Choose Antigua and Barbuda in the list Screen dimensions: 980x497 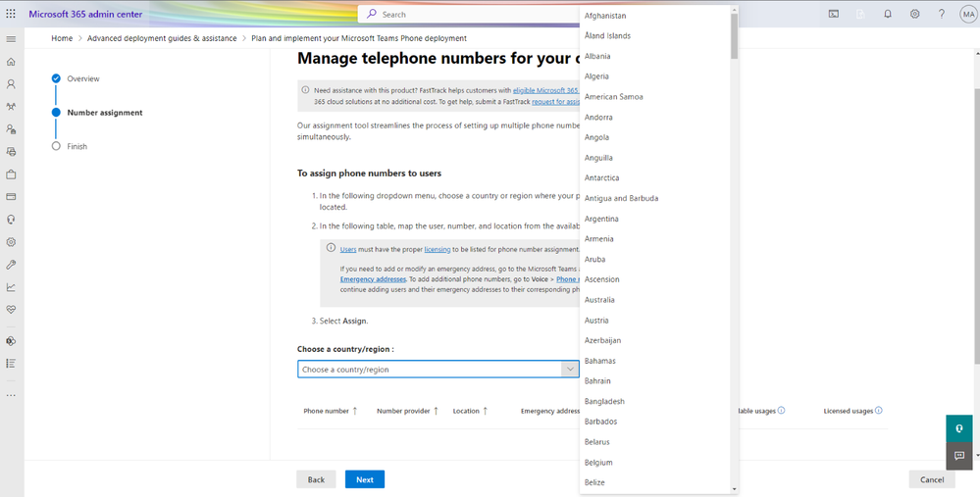(x=655, y=198)
